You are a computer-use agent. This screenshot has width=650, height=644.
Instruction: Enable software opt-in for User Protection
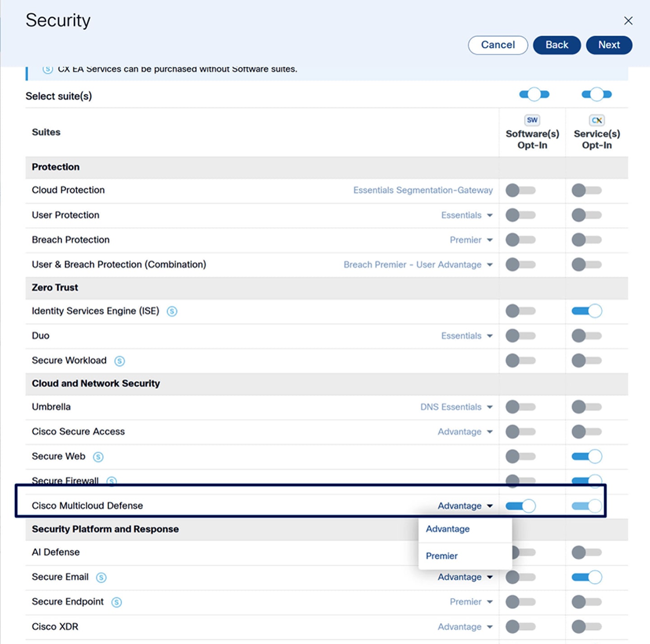[520, 215]
